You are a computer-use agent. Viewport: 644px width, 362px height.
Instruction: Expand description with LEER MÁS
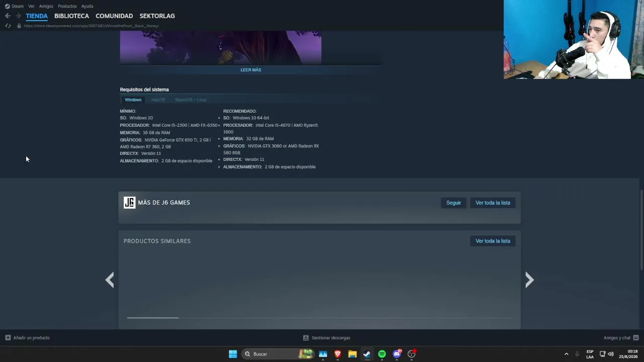pos(251,70)
